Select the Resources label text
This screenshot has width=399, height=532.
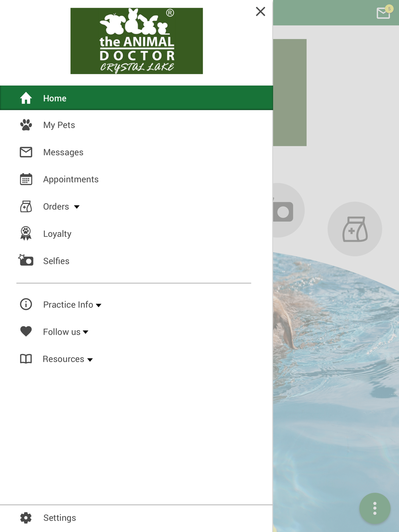coord(63,359)
